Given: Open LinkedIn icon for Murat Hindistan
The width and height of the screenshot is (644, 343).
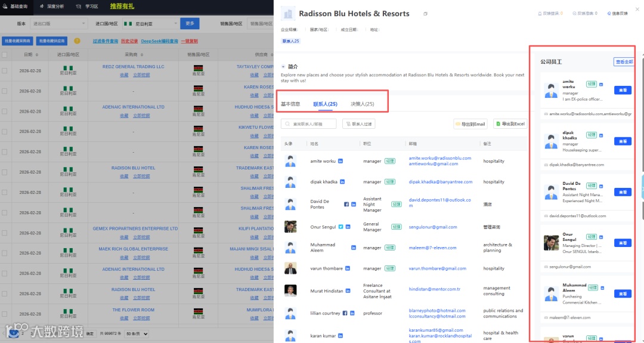Looking at the screenshot, I should [x=348, y=291].
